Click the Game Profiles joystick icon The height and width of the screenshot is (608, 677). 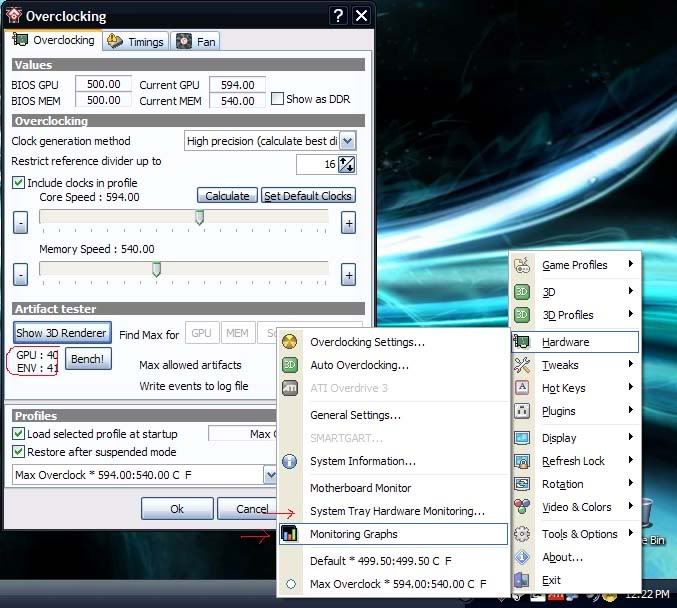pos(522,265)
